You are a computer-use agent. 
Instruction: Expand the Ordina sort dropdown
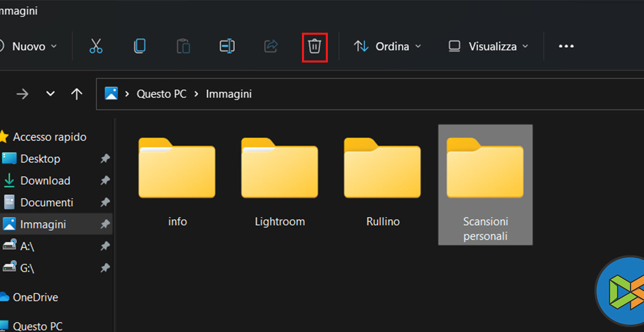click(x=387, y=46)
